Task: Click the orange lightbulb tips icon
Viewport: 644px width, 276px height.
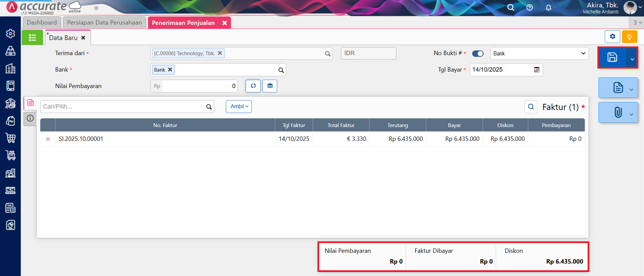Action: click(x=629, y=37)
